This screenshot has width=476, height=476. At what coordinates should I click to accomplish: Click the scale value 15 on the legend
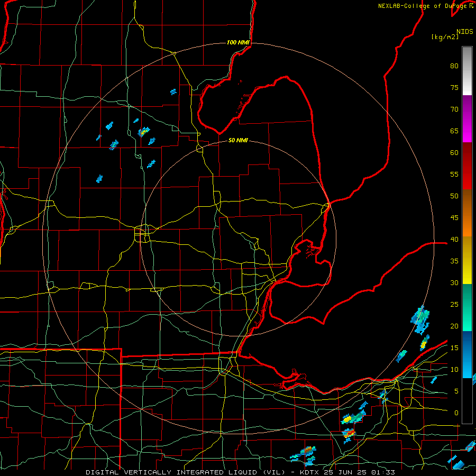pyautogui.click(x=454, y=348)
